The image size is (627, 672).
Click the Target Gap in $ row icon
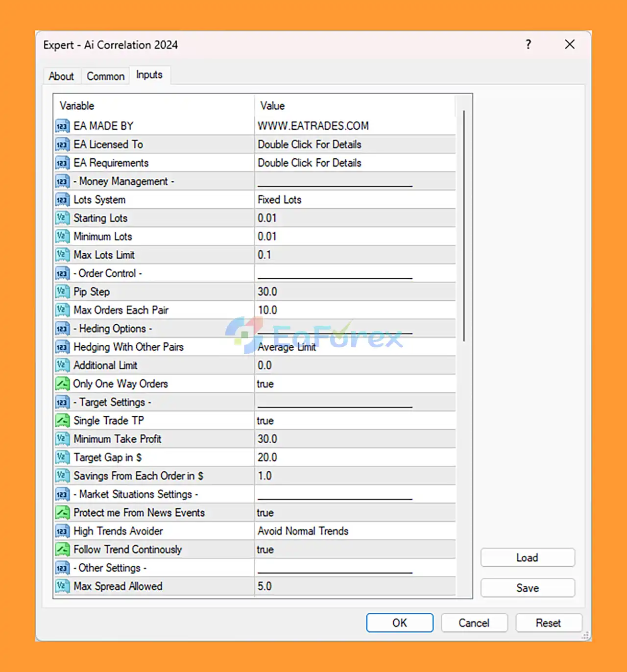[x=62, y=457]
